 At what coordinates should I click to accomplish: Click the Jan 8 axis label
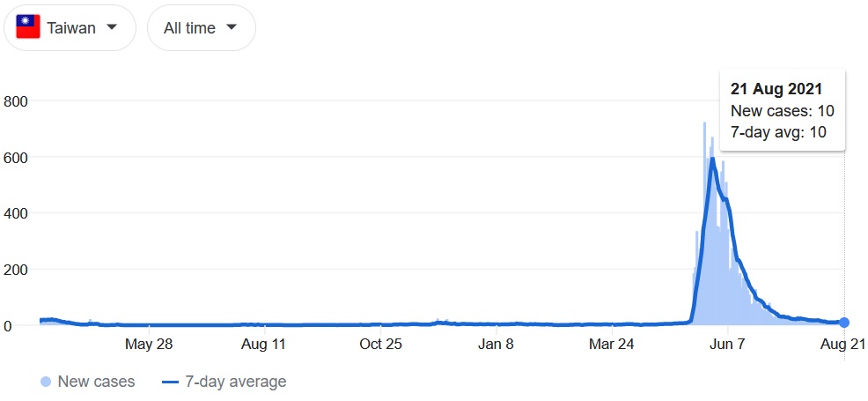496,345
